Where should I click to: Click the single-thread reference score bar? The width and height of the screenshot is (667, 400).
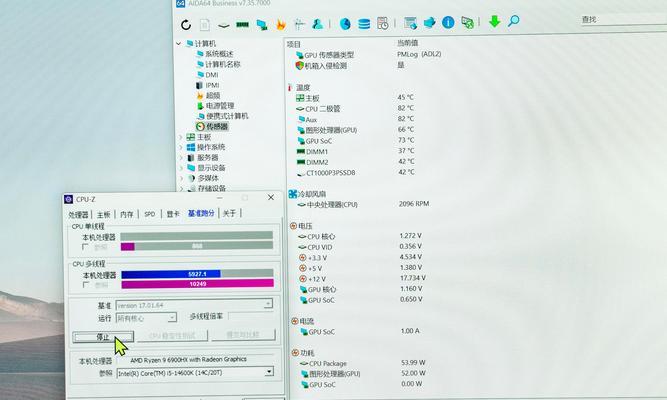coord(197,246)
